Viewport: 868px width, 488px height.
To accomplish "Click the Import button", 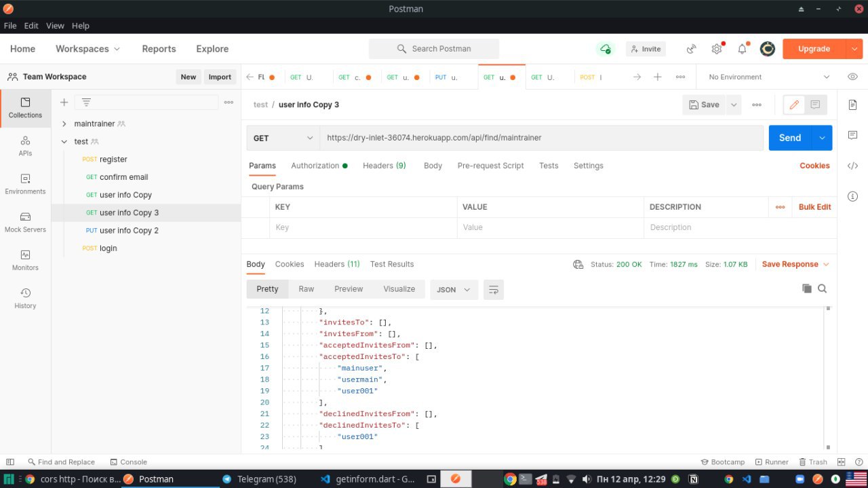I will [220, 77].
